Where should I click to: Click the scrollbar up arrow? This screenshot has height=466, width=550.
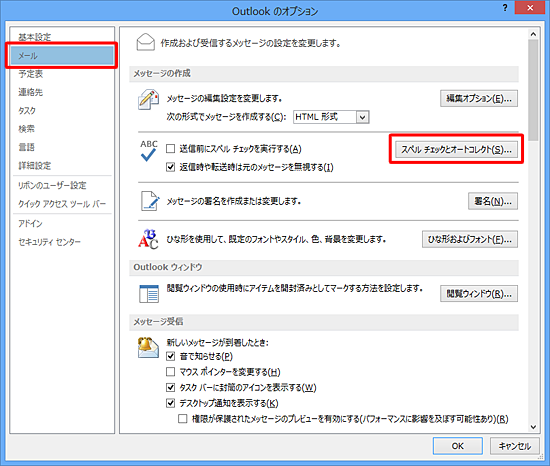click(533, 34)
